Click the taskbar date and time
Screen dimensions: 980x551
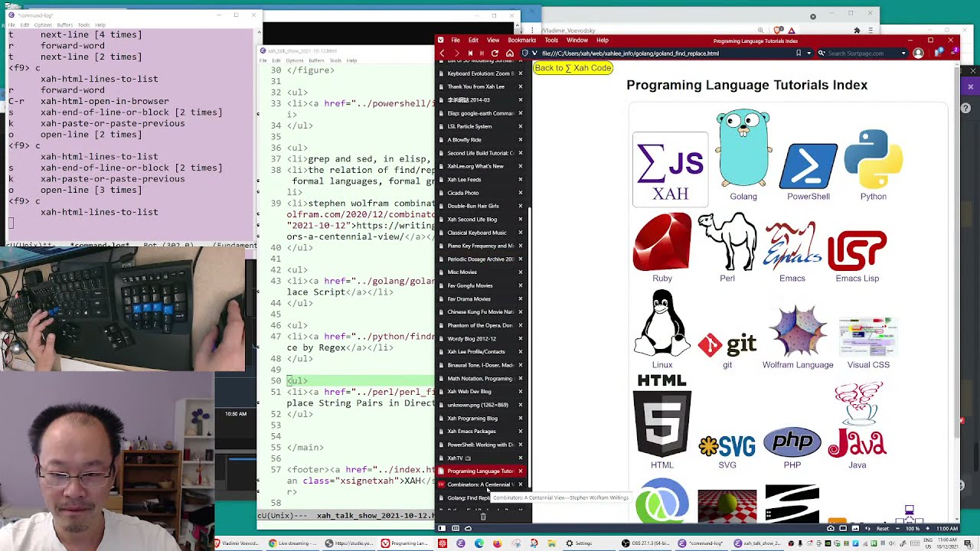pos(947,543)
